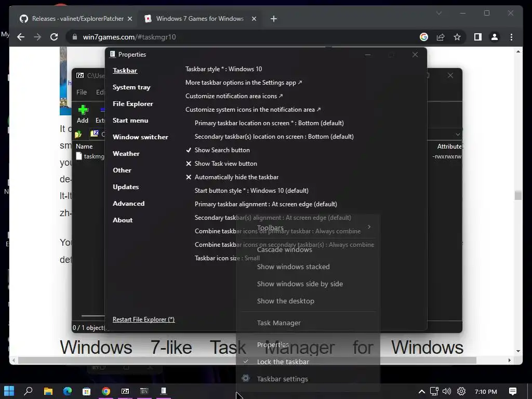Screen dimensions: 532x399
Task: Switch to Chrome taskbar icon
Action: pos(106,391)
